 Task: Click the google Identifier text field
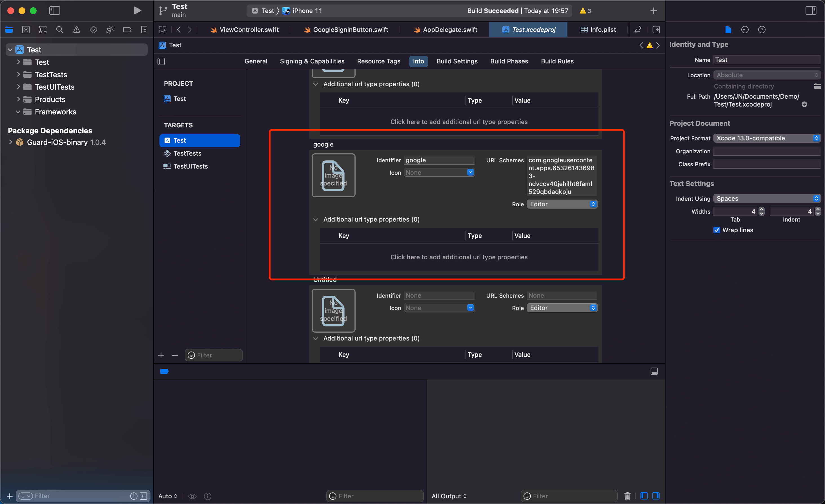tap(439, 160)
